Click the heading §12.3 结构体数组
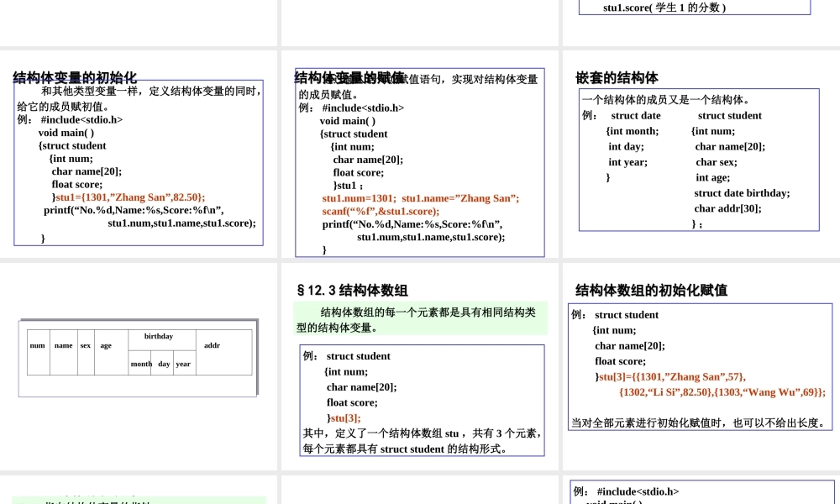The width and height of the screenshot is (840, 504). (352, 291)
